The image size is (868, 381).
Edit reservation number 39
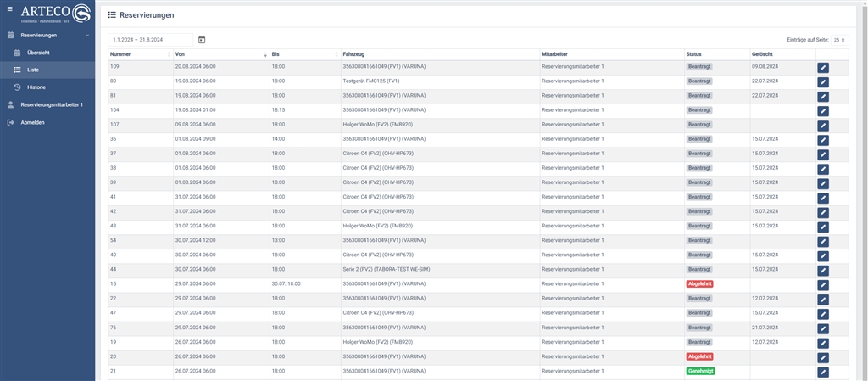pyautogui.click(x=822, y=183)
